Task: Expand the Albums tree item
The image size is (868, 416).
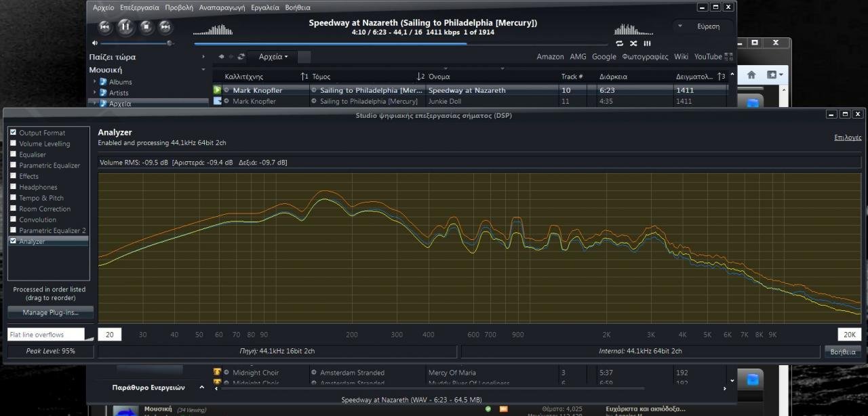Action: click(x=96, y=82)
